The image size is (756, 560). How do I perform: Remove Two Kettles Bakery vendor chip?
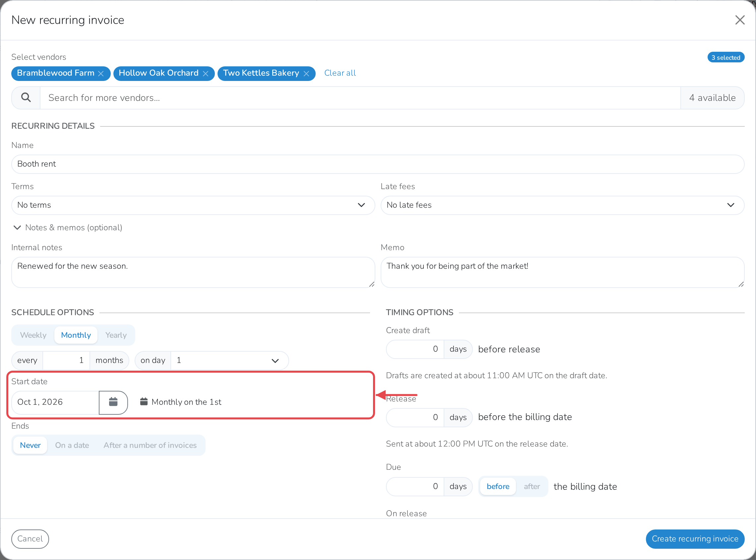pos(306,74)
